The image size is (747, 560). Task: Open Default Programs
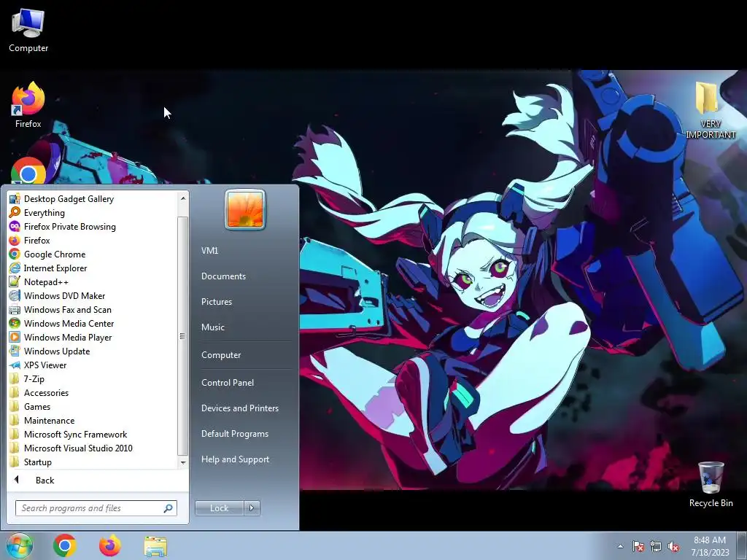coord(234,433)
